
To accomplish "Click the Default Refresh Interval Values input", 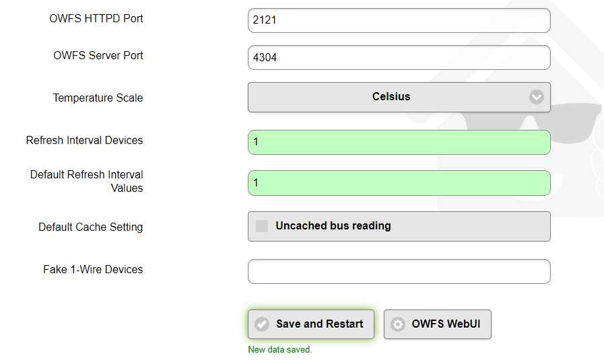I will 399,183.
